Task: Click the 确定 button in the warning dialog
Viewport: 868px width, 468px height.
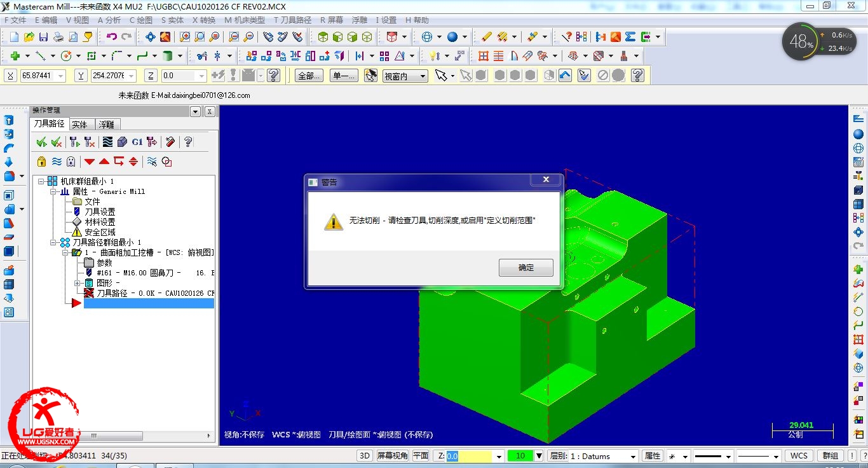Action: pos(526,268)
